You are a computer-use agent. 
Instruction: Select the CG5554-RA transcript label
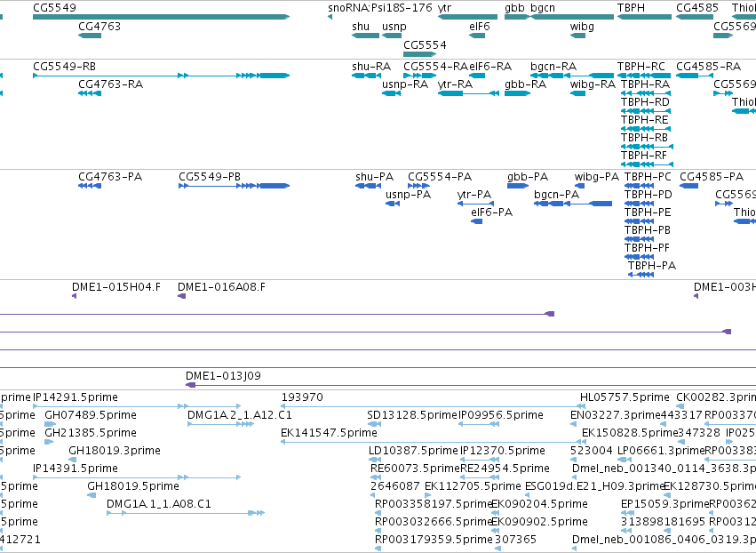[x=436, y=66]
